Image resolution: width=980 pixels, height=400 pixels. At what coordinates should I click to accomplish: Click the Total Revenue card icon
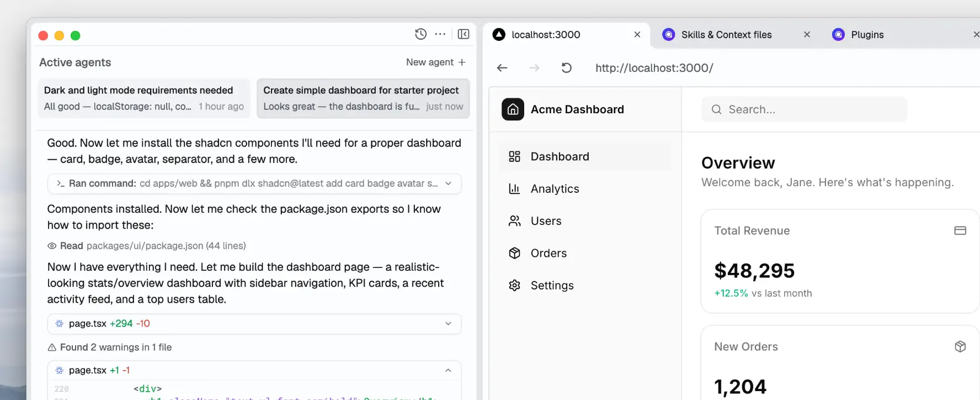(x=960, y=230)
